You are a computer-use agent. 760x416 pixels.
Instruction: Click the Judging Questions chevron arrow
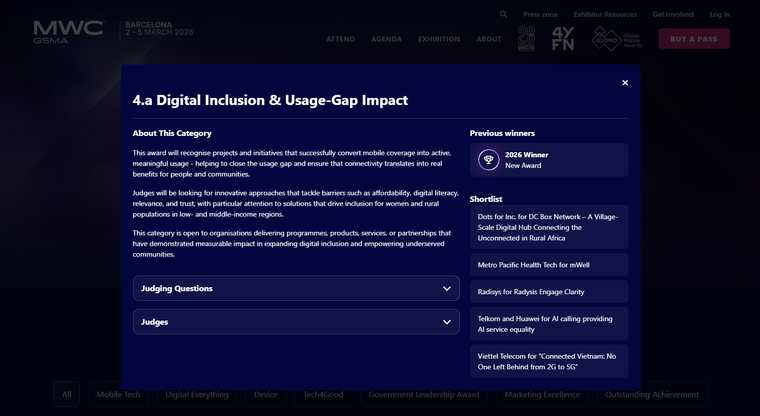[446, 288]
